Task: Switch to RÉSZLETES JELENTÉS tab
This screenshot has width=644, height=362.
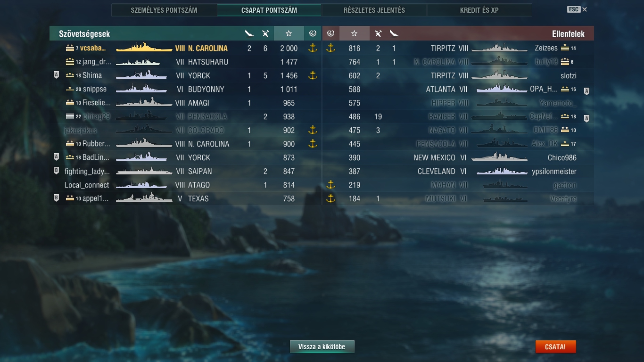Action: (374, 10)
